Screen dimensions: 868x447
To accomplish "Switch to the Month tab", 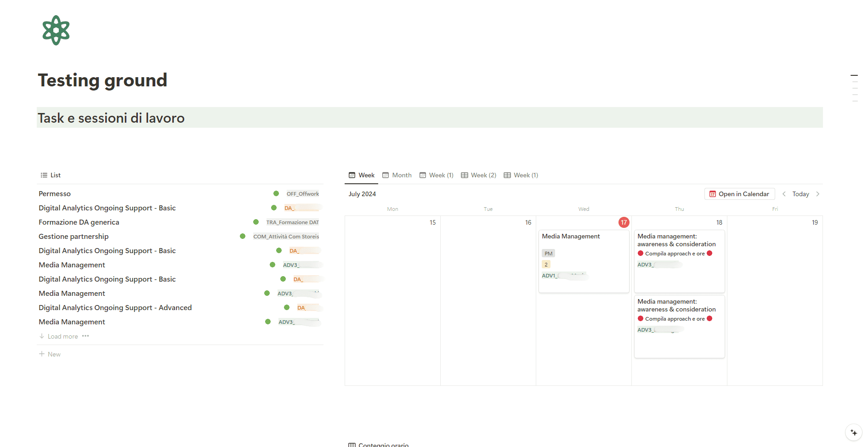I will click(x=397, y=175).
